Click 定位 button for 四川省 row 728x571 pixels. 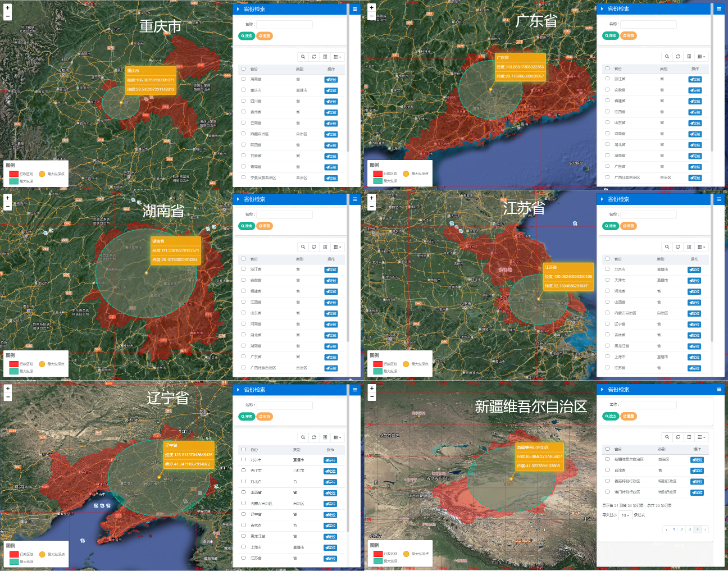tap(331, 102)
